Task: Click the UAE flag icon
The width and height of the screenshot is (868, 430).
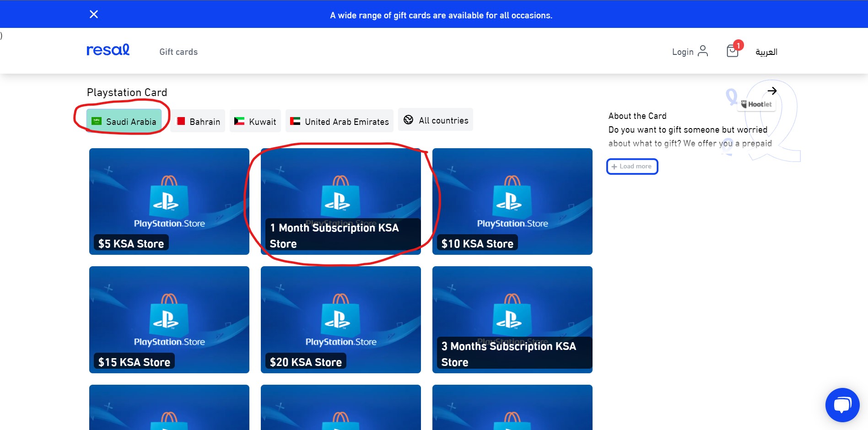Action: 295,121
